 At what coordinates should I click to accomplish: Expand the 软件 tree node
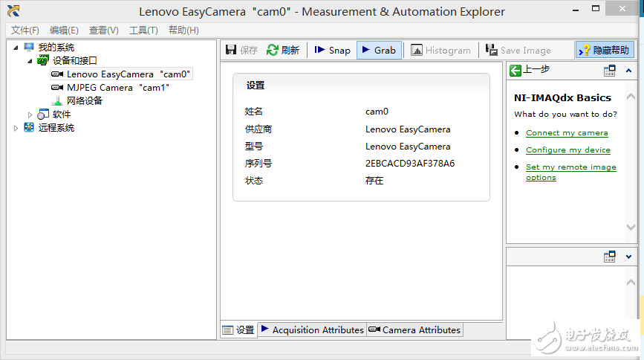click(30, 115)
